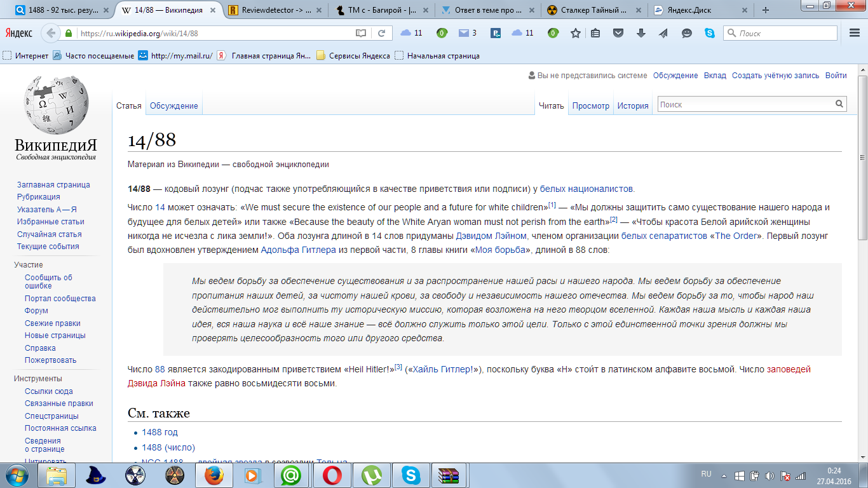The image size is (868, 488).
Task: Open the http://my.mail.ru/ bookmark
Action: (x=175, y=56)
